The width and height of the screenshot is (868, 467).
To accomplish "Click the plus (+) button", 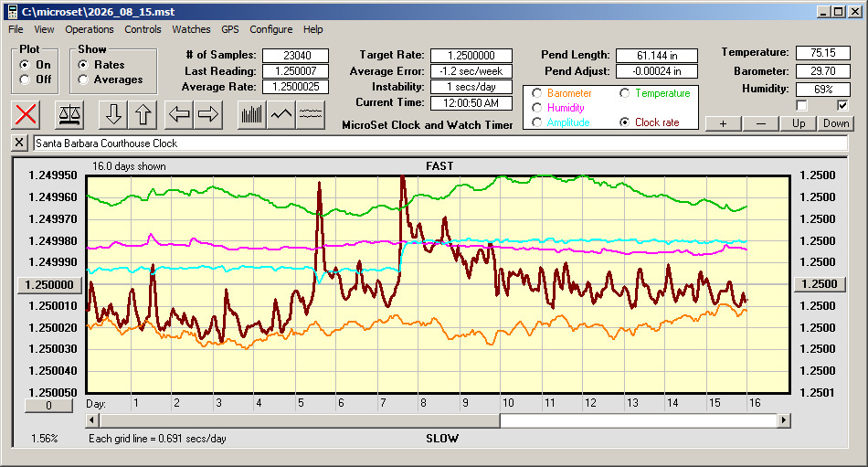I will (723, 123).
